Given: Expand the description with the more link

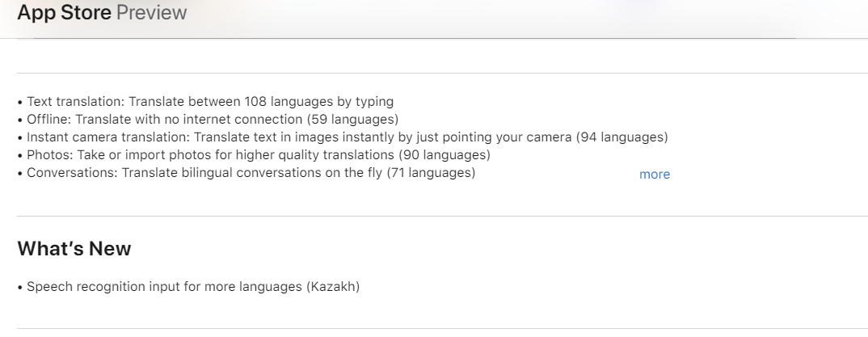Looking at the screenshot, I should (x=655, y=175).
